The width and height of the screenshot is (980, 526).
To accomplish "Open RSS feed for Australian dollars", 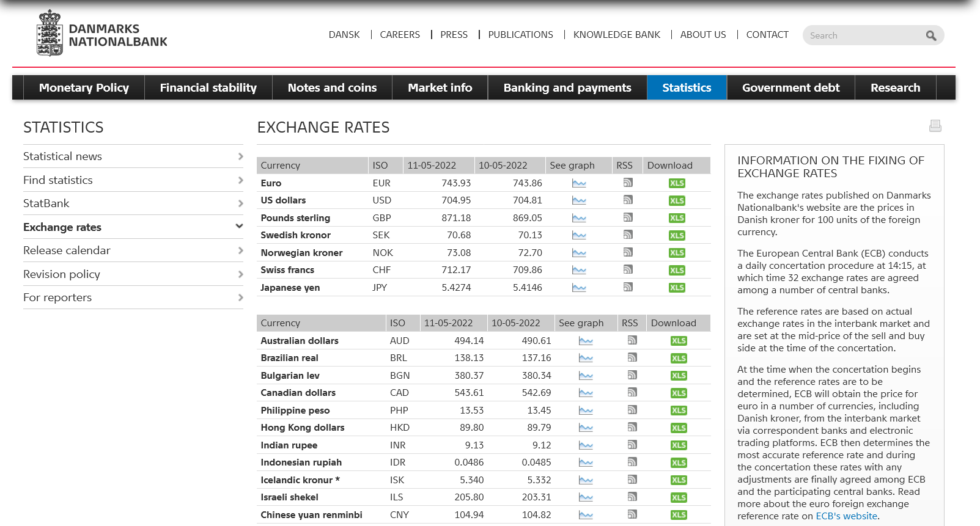I will coord(632,340).
